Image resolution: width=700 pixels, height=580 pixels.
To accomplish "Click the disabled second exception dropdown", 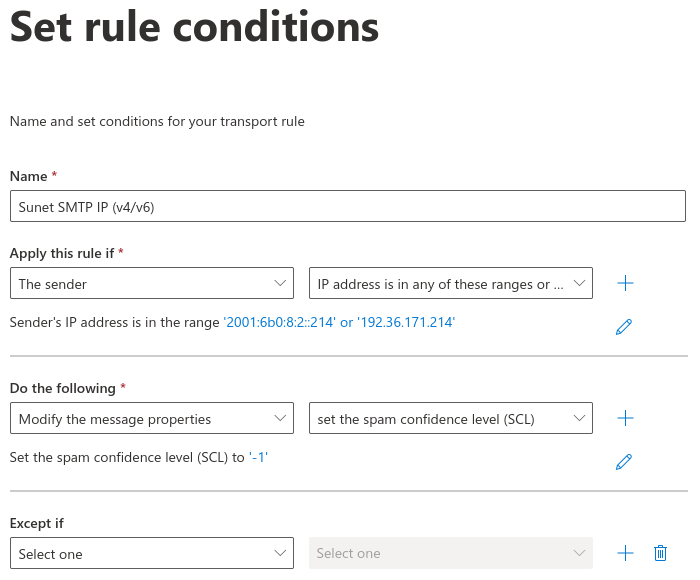I will pos(451,553).
